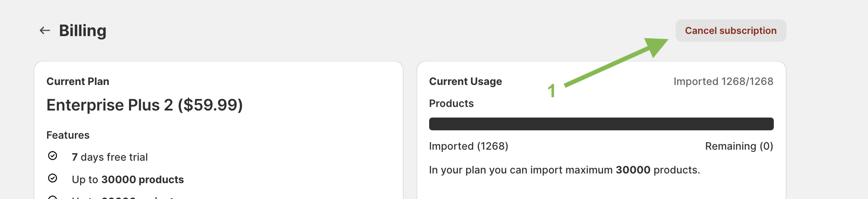Click the partially visible check icon under the 30000 products feature
This screenshot has height=199, width=868.
52,197
